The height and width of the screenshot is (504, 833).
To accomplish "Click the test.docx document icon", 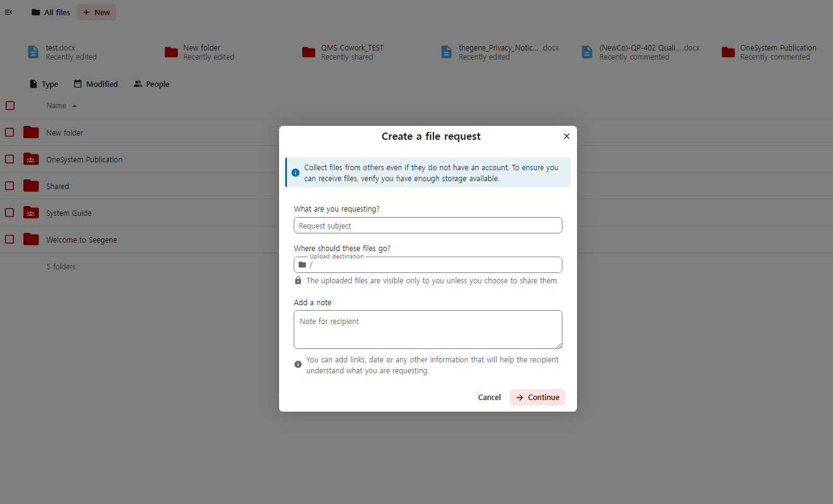I will [33, 52].
